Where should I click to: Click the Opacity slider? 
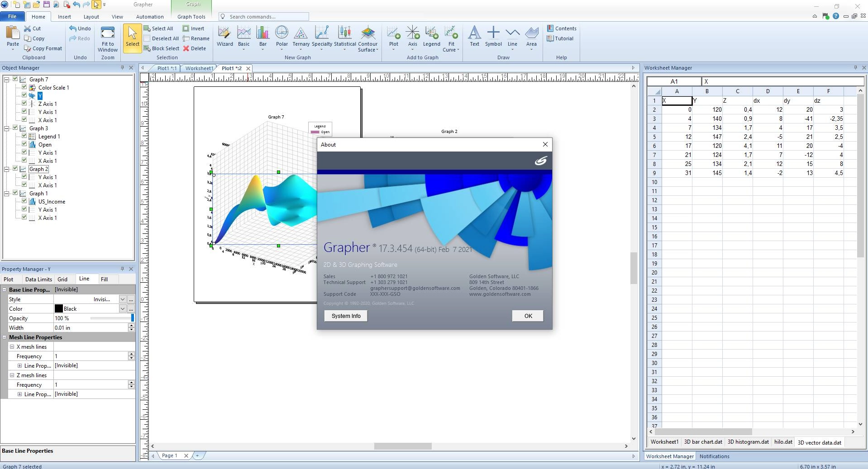[x=112, y=318]
